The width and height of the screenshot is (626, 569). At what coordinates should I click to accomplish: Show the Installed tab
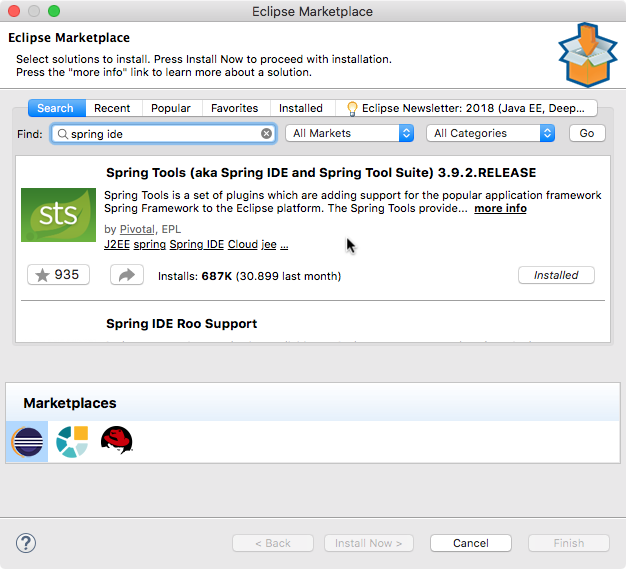coord(300,108)
